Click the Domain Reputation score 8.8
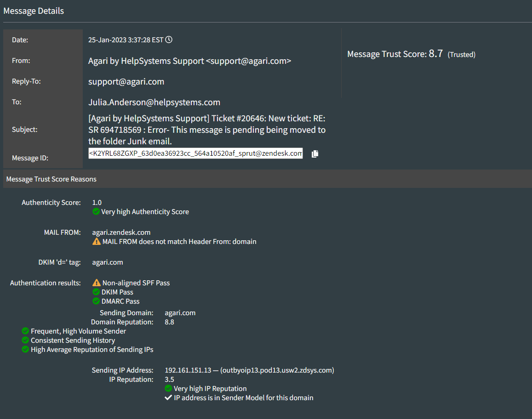The height and width of the screenshot is (419, 532). click(x=170, y=322)
